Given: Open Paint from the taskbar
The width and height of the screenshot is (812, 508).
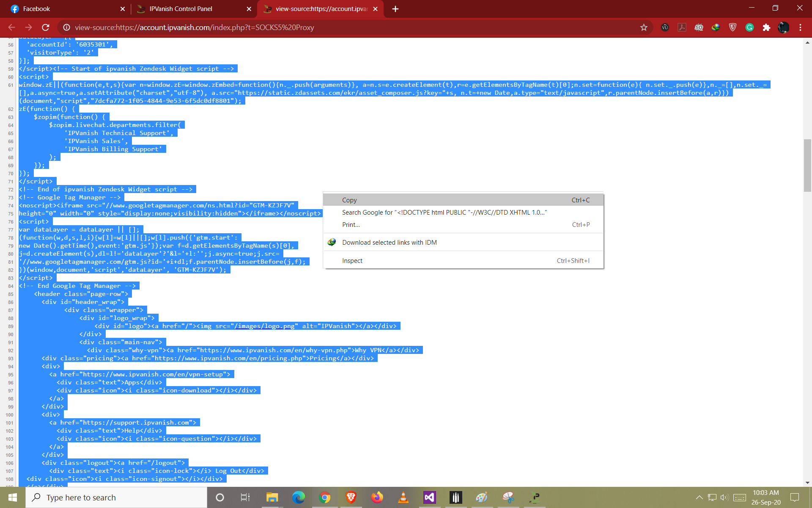Looking at the screenshot, I should pyautogui.click(x=482, y=497).
